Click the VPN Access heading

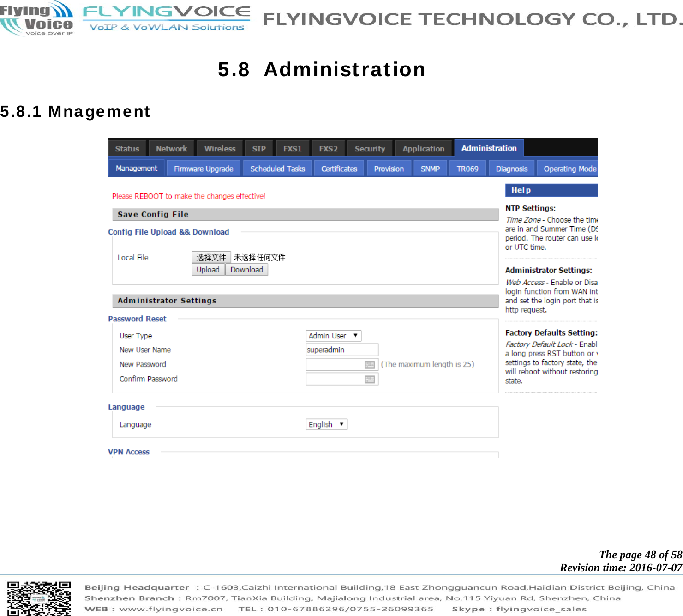click(x=129, y=452)
